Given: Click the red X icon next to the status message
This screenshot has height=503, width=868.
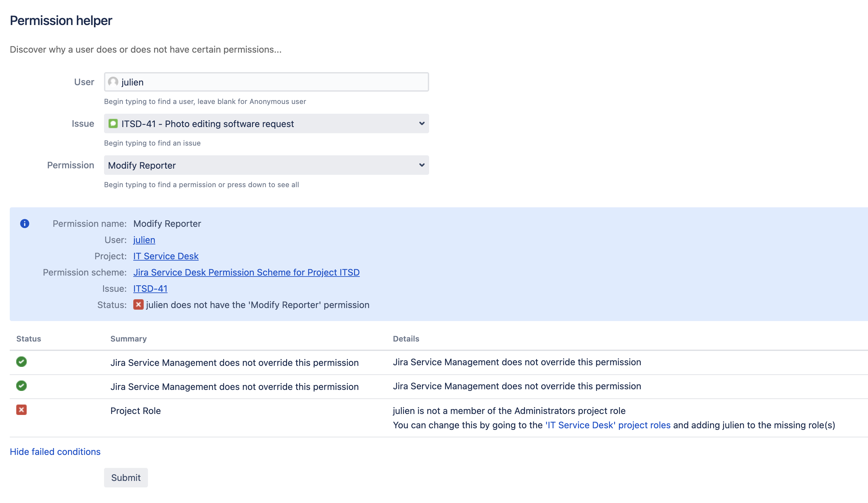Looking at the screenshot, I should 138,305.
